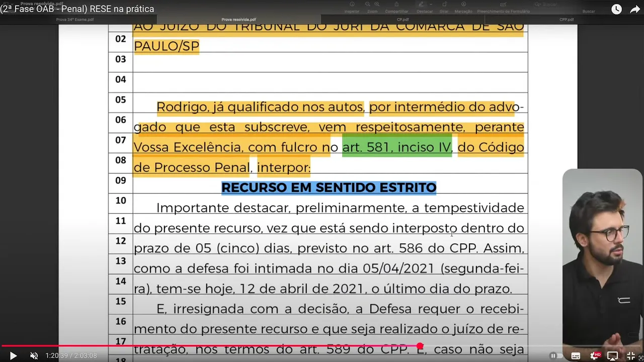Click text 'Rodrigo, já qualificado nos autos'
Screen dimensions: 644x362
(260, 107)
